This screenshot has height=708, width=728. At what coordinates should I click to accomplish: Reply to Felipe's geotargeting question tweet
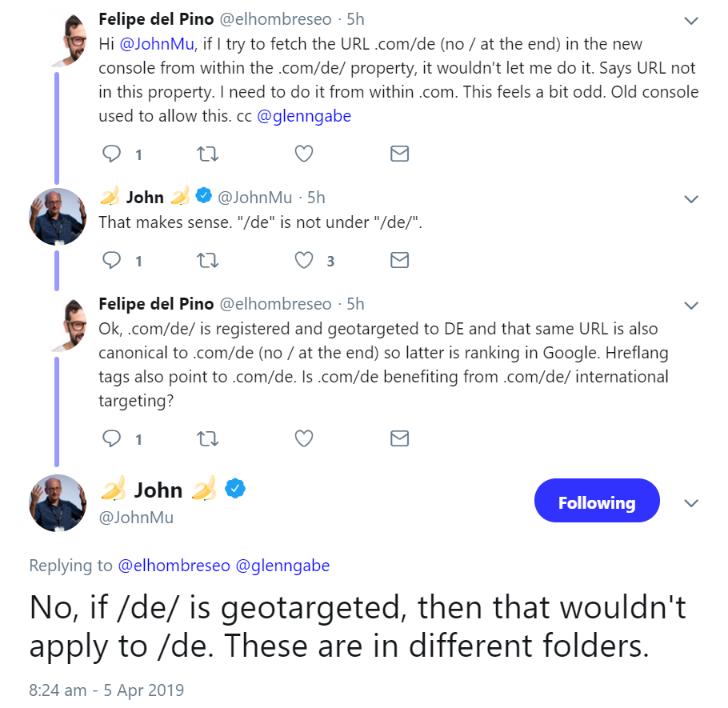[x=113, y=438]
